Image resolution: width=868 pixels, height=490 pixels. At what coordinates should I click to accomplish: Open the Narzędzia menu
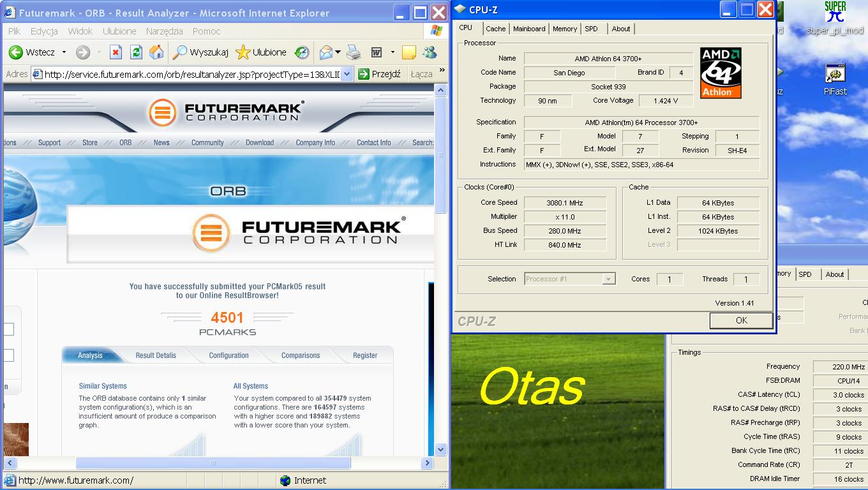coord(164,31)
